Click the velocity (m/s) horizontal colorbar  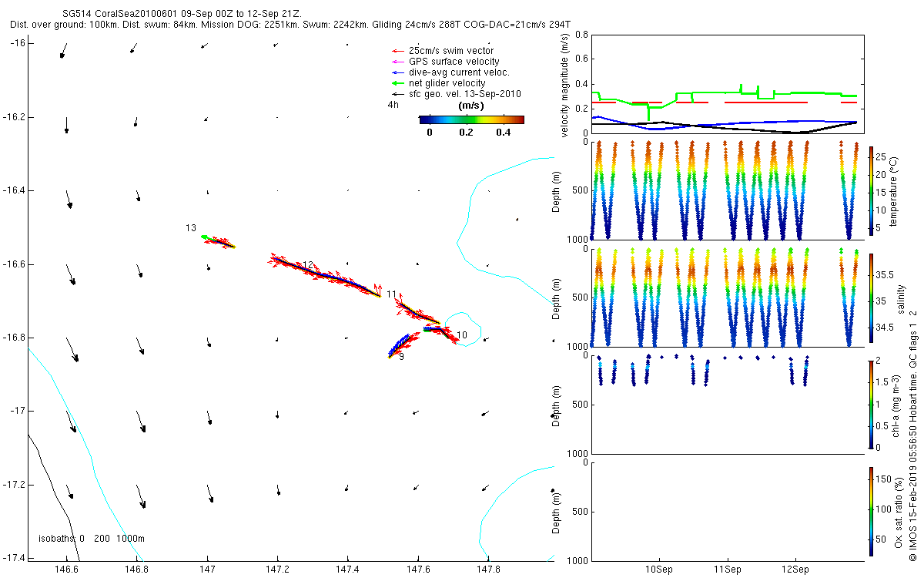471,119
